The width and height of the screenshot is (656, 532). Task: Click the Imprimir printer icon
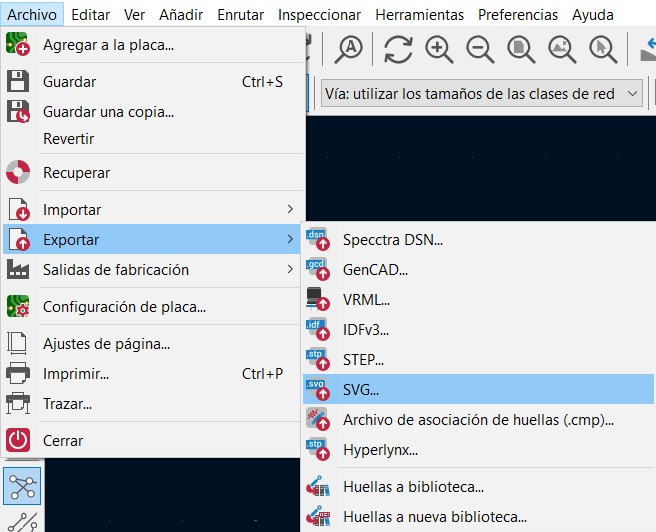tap(18, 373)
